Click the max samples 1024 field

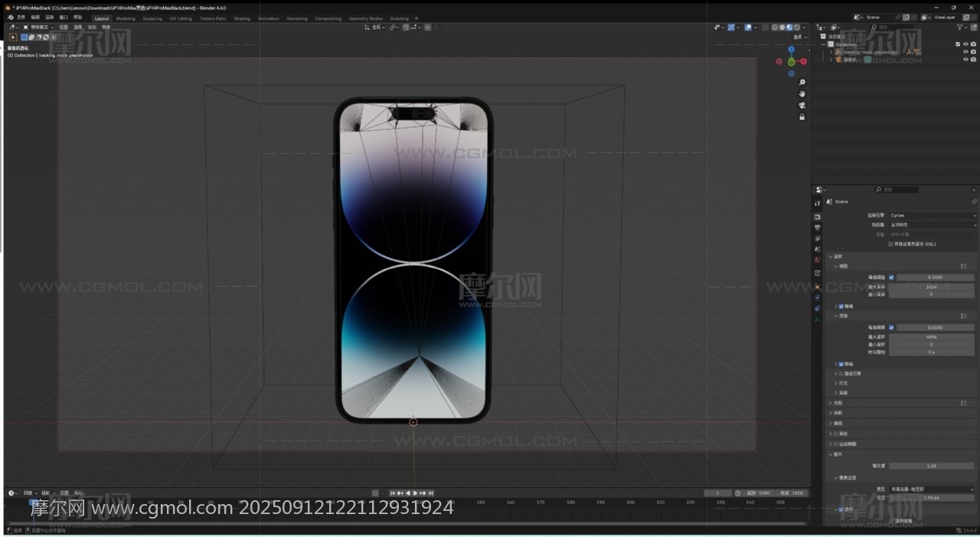[931, 286]
